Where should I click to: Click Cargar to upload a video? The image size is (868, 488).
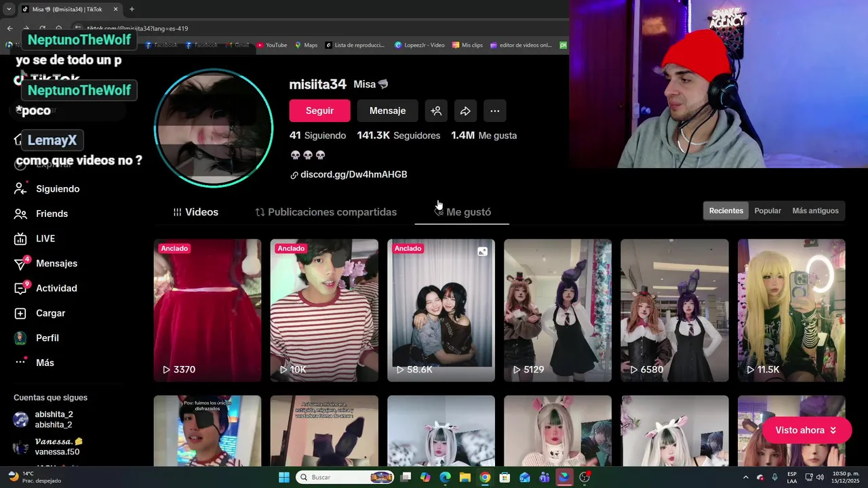click(x=41, y=313)
